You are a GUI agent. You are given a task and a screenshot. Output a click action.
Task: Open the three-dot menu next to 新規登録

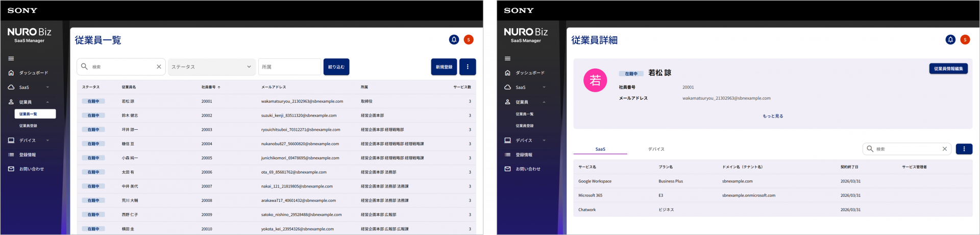pyautogui.click(x=468, y=67)
